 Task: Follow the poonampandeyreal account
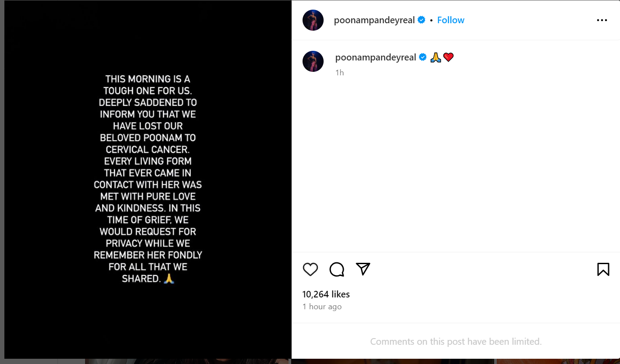(450, 20)
